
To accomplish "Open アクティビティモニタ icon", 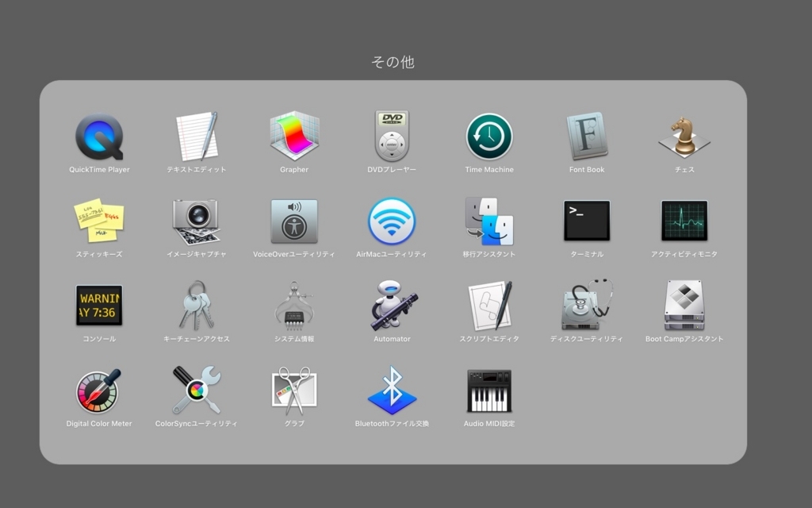I will click(684, 221).
